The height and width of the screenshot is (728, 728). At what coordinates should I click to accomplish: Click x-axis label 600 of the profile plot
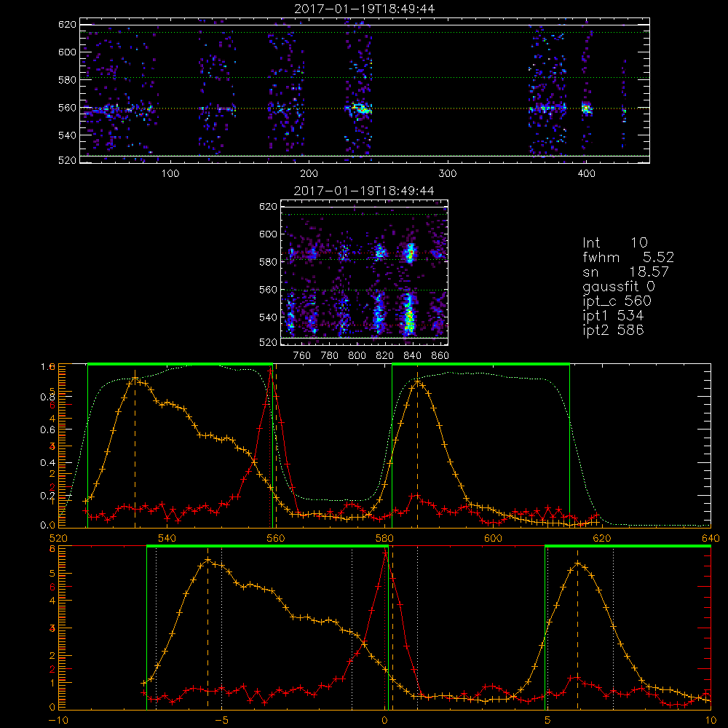[x=493, y=538]
